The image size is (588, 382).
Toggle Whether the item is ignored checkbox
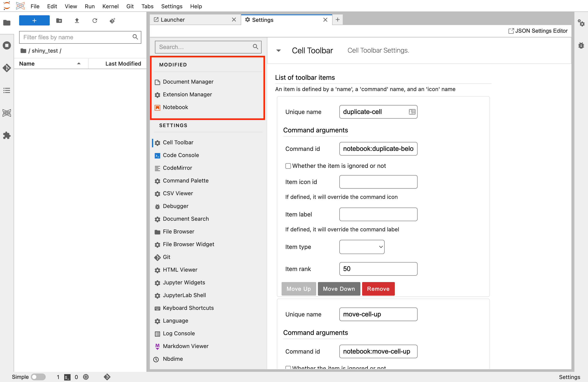pyautogui.click(x=287, y=166)
